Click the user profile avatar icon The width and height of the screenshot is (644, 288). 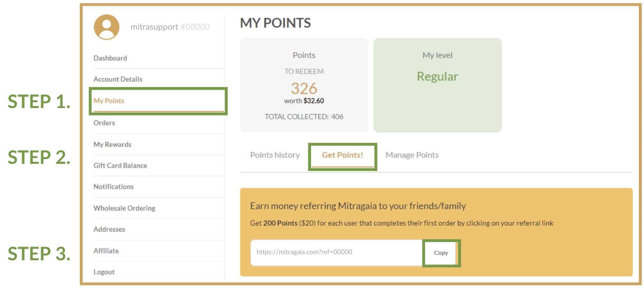click(x=107, y=27)
